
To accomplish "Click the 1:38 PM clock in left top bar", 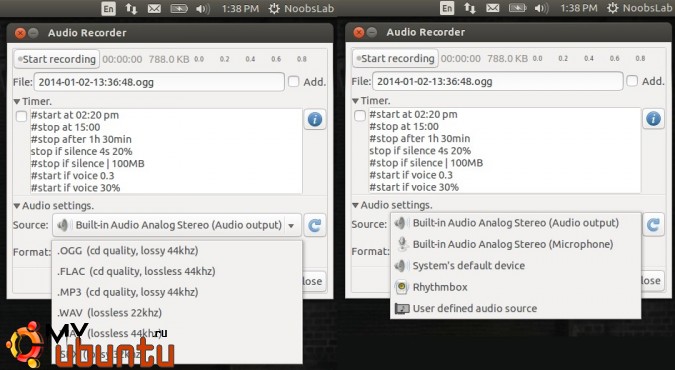I will 240,9.
